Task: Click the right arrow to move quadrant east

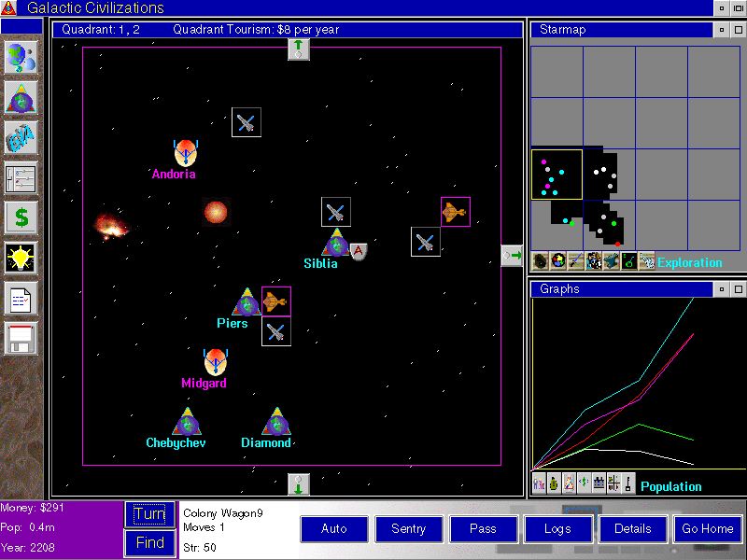Action: tap(512, 256)
